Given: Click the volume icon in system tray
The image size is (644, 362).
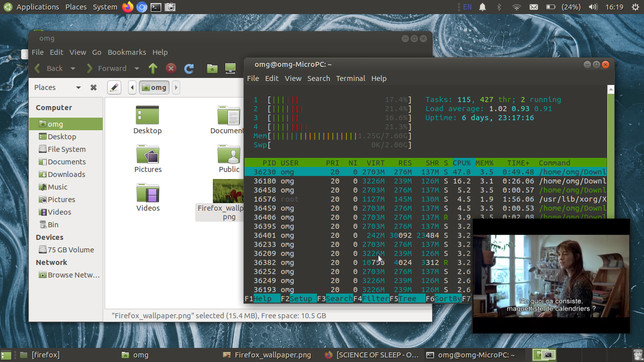Looking at the screenshot, I should [593, 7].
